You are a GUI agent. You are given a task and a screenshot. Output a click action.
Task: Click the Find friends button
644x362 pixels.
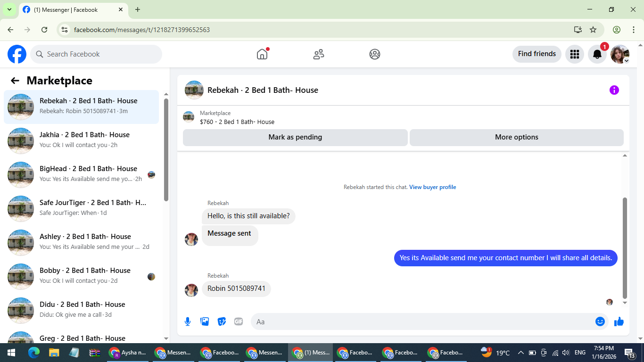tap(537, 54)
